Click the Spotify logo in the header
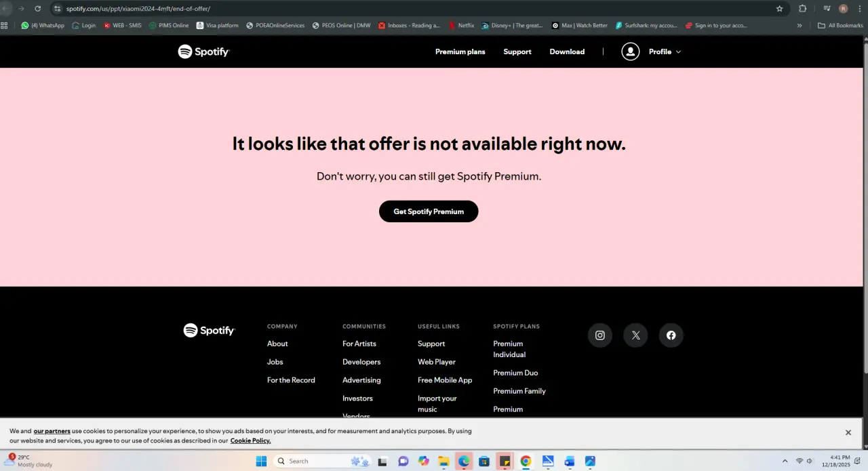 [x=204, y=52]
